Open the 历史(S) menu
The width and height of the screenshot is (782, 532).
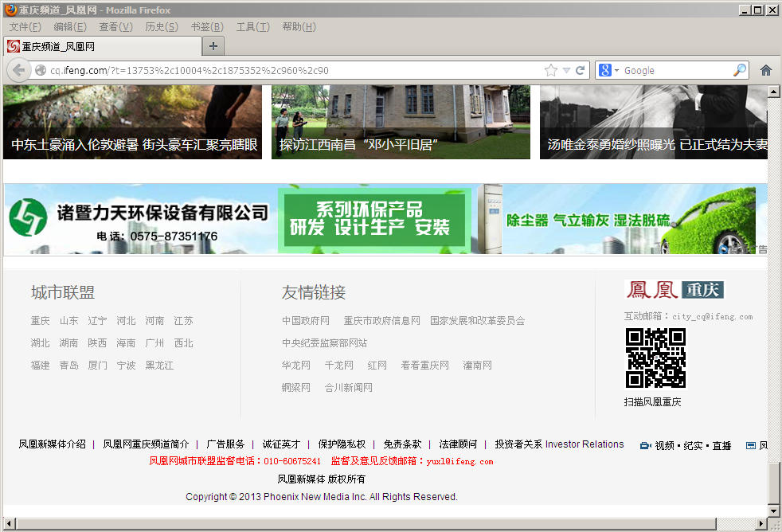click(162, 27)
